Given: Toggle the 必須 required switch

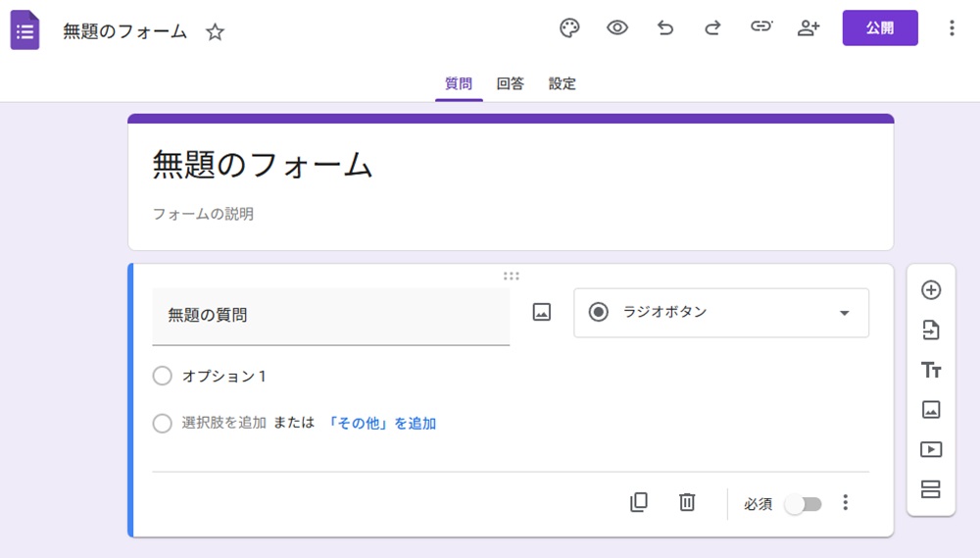Looking at the screenshot, I should 804,504.
